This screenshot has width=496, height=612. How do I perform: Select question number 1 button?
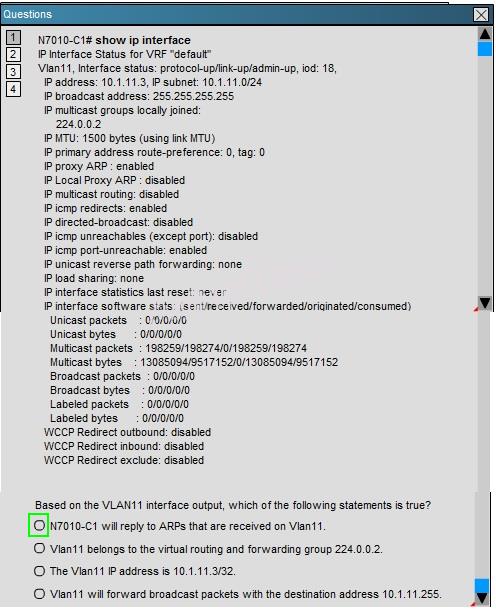pyautogui.click(x=13, y=37)
